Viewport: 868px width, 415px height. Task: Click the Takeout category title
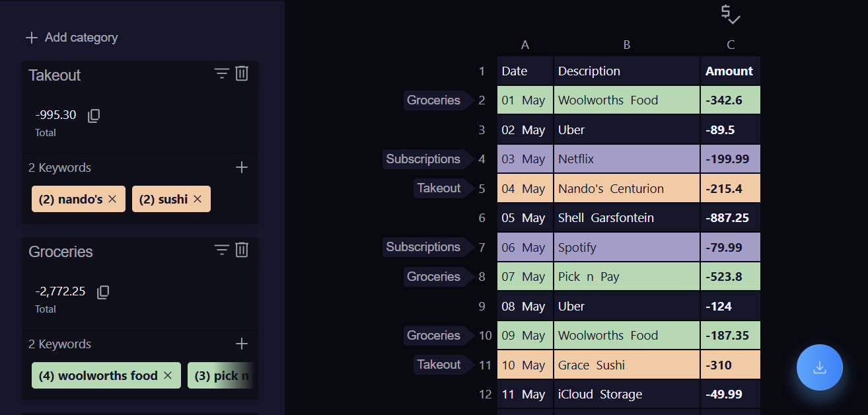[x=54, y=75]
